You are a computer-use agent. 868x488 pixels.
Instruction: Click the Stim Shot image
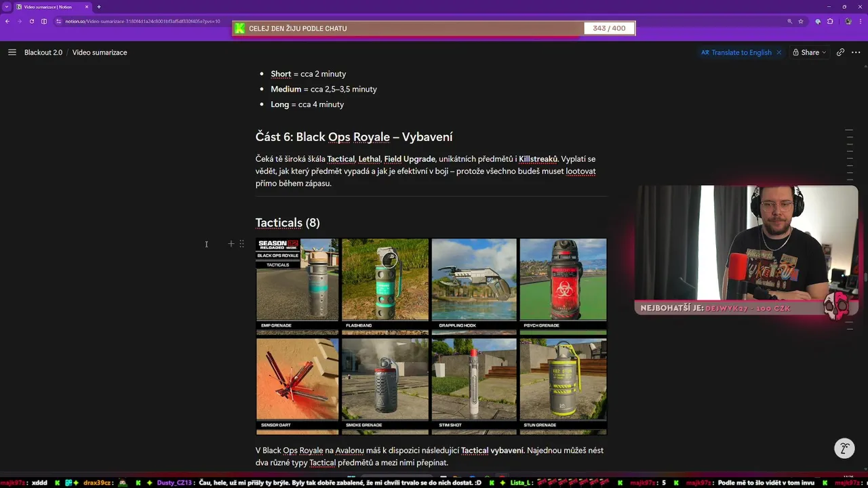(474, 386)
